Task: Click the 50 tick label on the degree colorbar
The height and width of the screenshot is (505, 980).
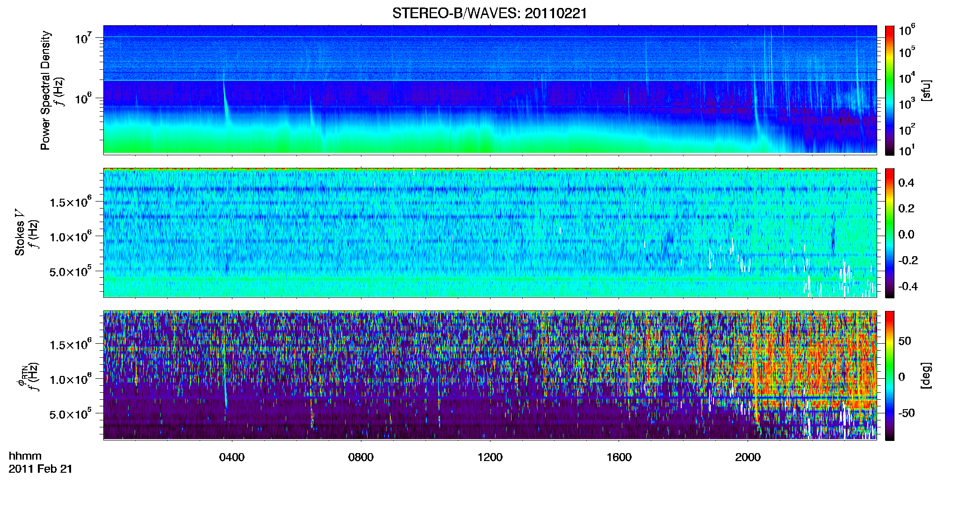Action: pos(905,341)
